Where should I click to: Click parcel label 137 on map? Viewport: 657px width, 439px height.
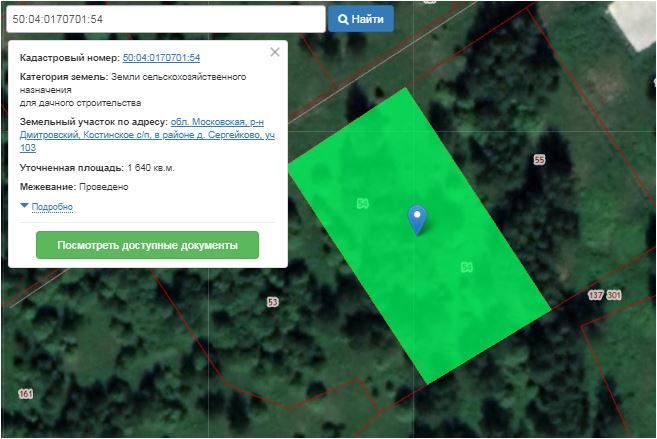(x=596, y=295)
